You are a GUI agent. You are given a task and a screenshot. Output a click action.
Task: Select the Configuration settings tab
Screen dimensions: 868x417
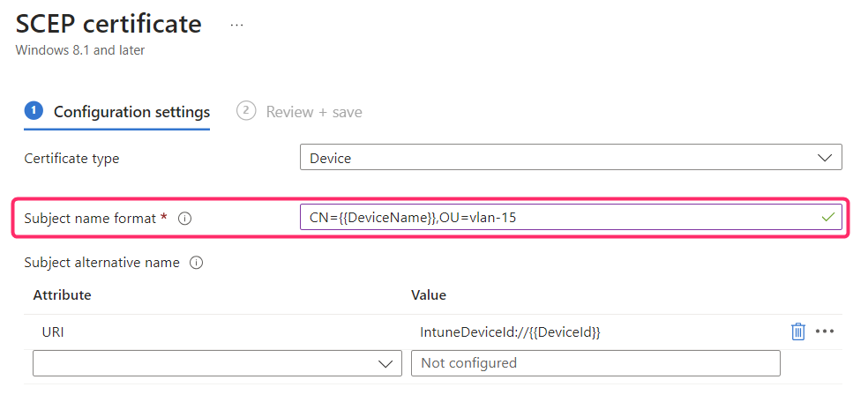pos(131,112)
